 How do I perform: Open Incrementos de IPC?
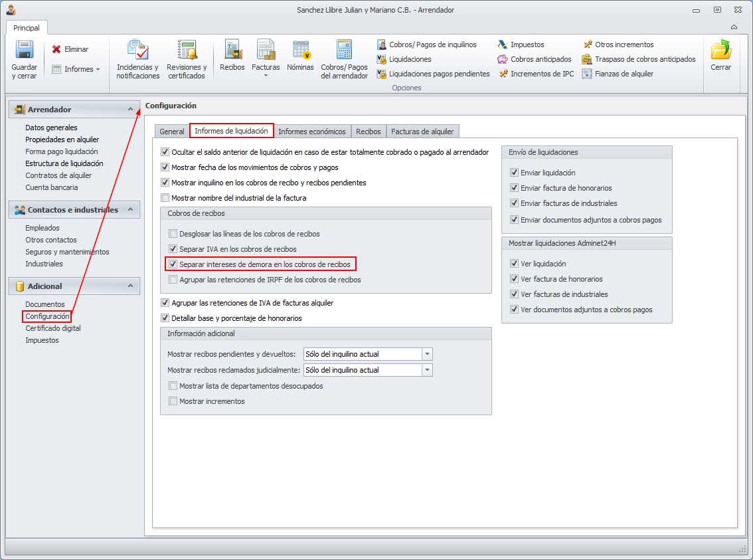click(x=536, y=74)
